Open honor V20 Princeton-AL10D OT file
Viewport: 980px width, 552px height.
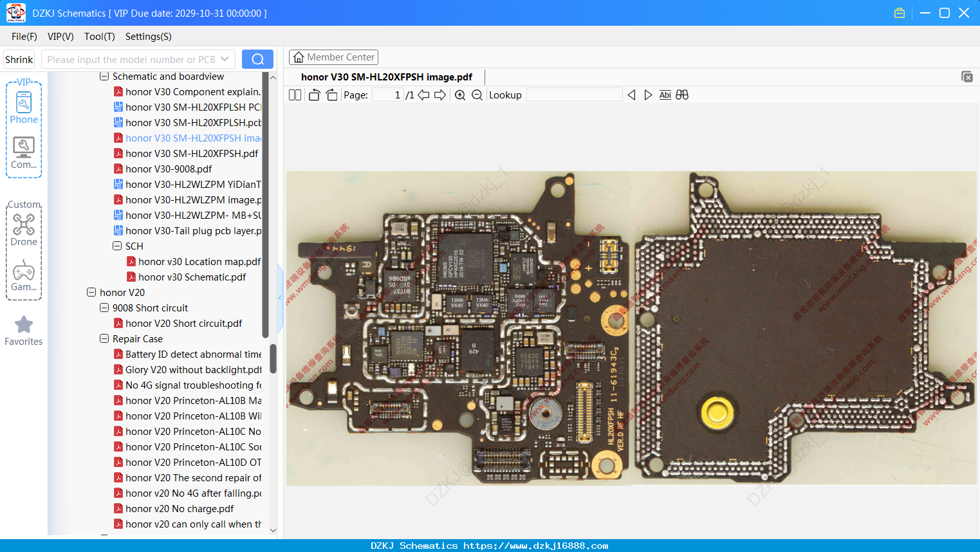(x=188, y=463)
